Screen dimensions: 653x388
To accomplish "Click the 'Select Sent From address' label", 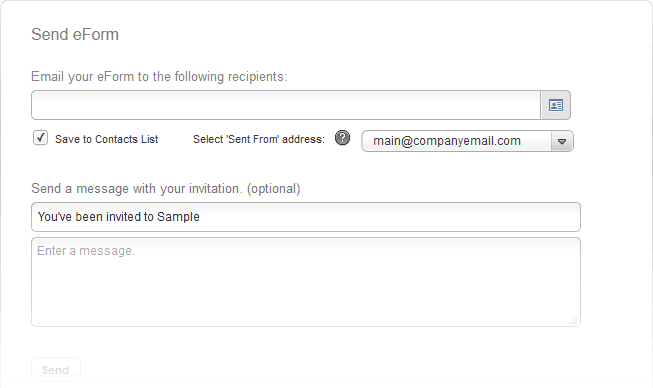I will (259, 139).
